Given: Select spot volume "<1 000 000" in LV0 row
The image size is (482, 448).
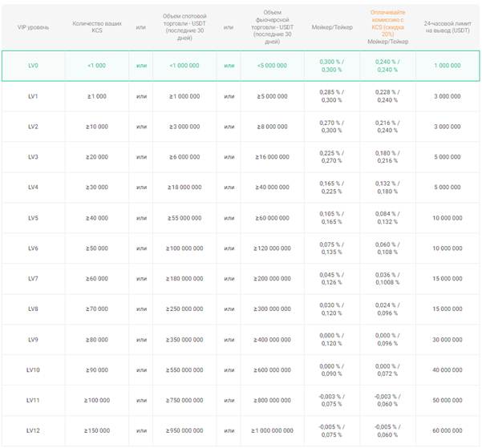Looking at the screenshot, I should (x=184, y=66).
